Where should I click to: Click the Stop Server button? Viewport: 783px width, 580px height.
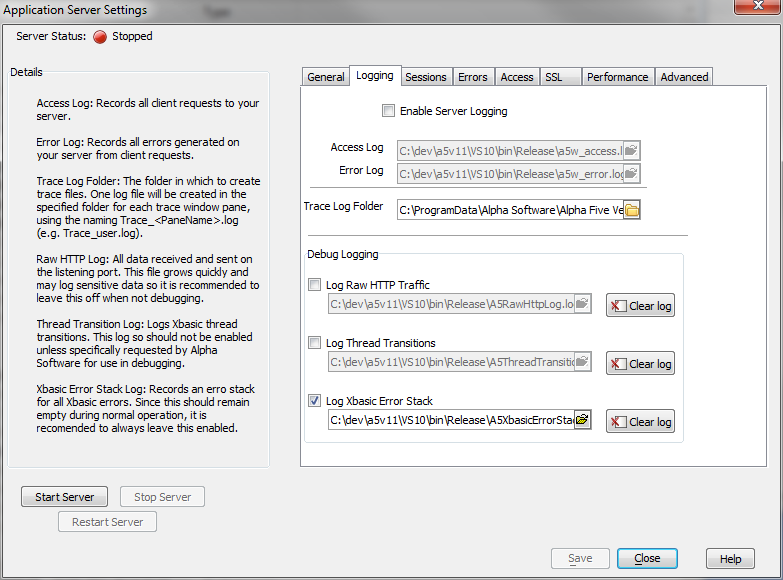point(162,497)
